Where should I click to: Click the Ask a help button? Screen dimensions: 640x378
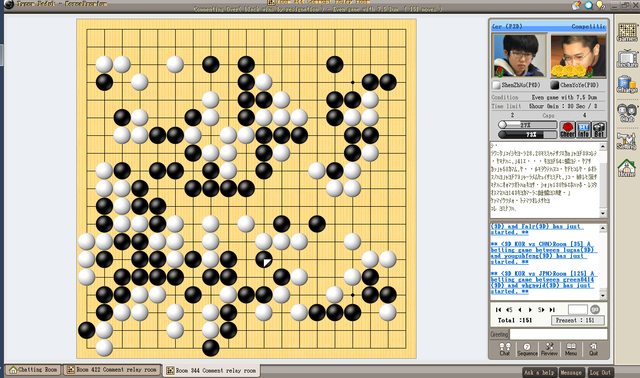tap(539, 372)
